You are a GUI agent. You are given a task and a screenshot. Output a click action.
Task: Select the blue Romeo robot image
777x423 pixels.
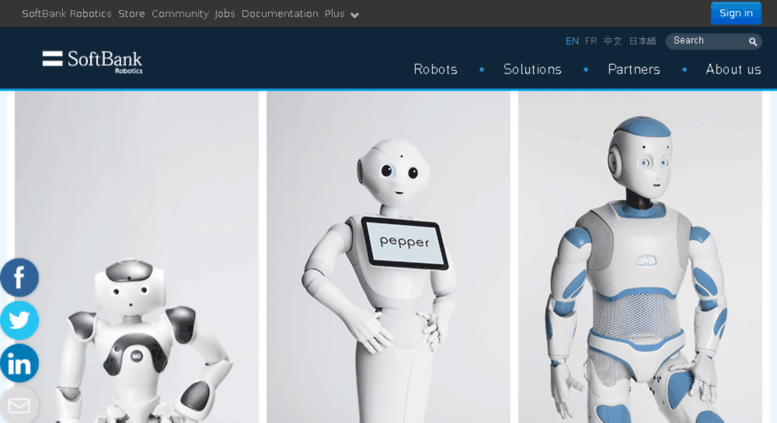[640, 257]
